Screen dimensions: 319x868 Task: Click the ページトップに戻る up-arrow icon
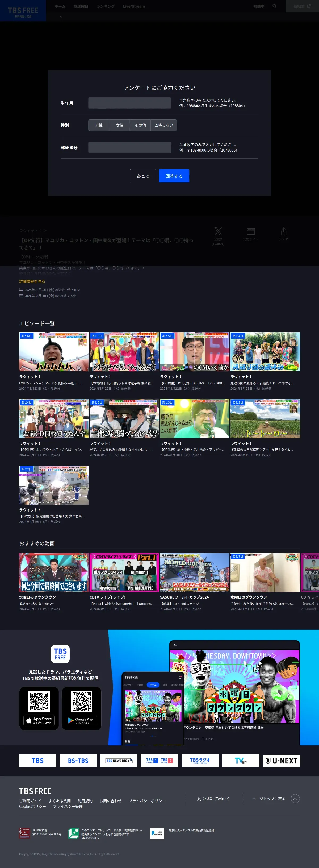click(x=295, y=799)
